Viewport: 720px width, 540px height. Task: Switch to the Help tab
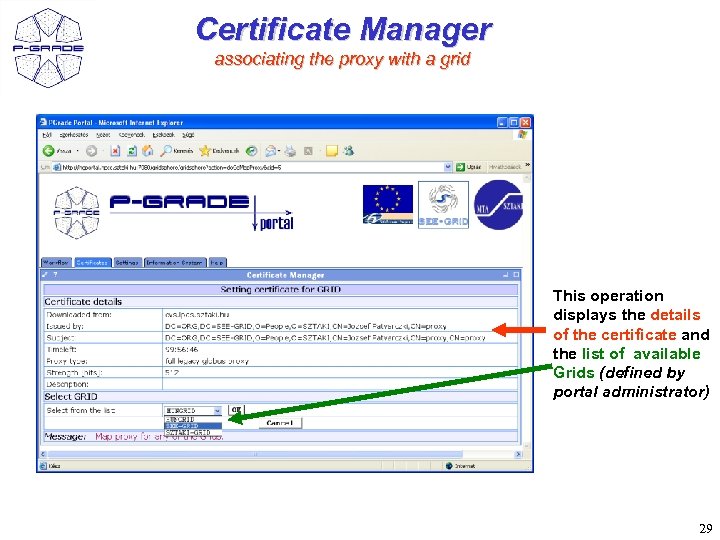[217, 262]
